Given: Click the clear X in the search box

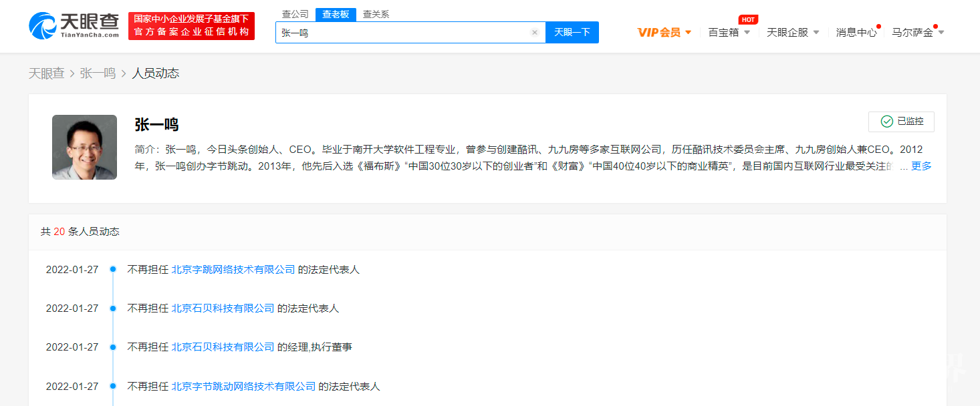Looking at the screenshot, I should (x=534, y=32).
